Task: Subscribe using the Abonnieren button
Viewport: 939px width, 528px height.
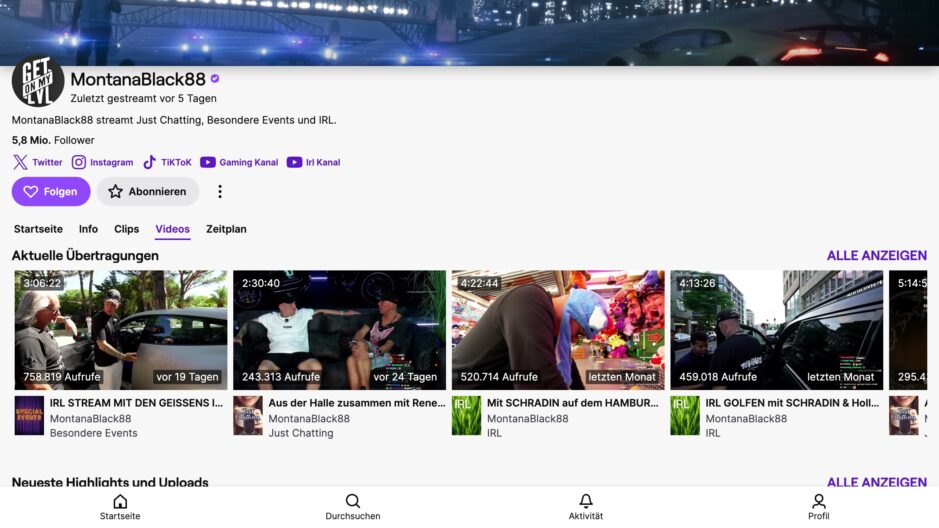Action: [147, 192]
